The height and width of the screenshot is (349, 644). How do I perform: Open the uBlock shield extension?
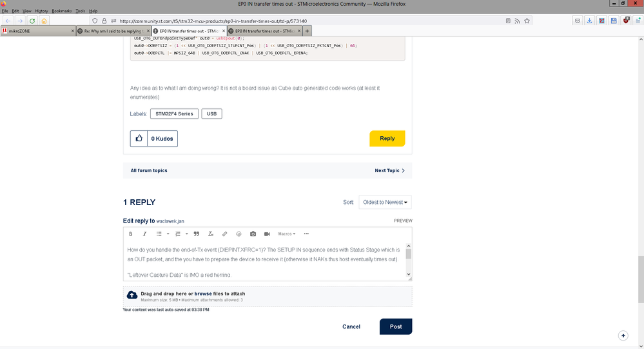pyautogui.click(x=626, y=21)
